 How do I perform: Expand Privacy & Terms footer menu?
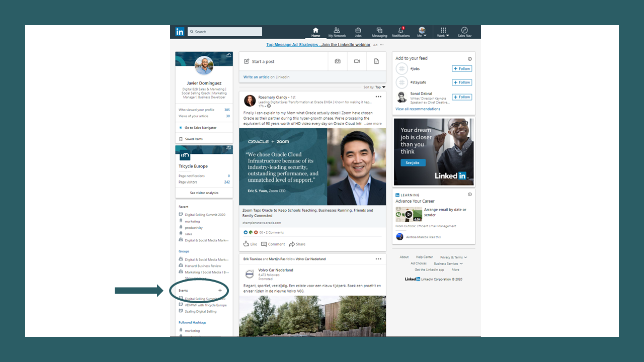pos(453,257)
